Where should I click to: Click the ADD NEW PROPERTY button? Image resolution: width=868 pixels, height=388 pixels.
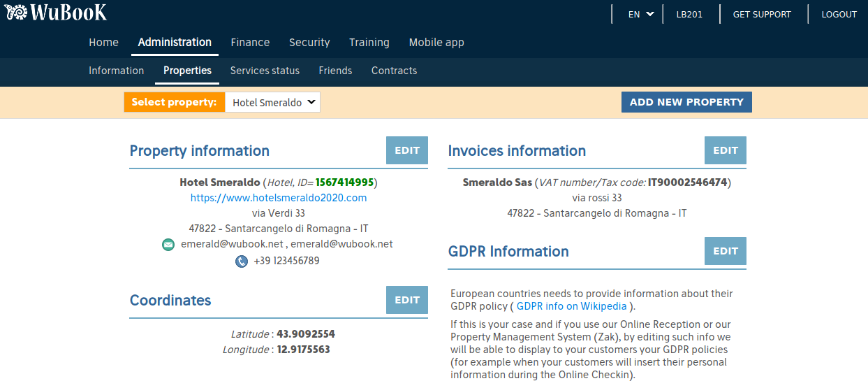pyautogui.click(x=686, y=102)
